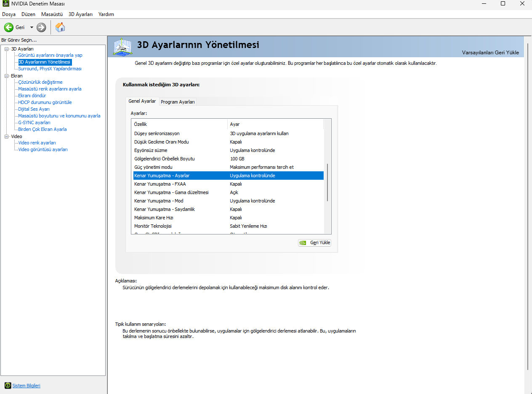The image size is (532, 394).
Task: Click Sabit Yenileme Hızı value
Action: click(248, 226)
